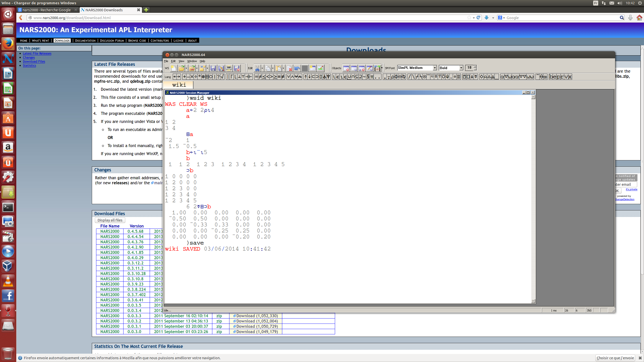
Task: Click the Save As floppy with pencil icon
Action: (221, 68)
